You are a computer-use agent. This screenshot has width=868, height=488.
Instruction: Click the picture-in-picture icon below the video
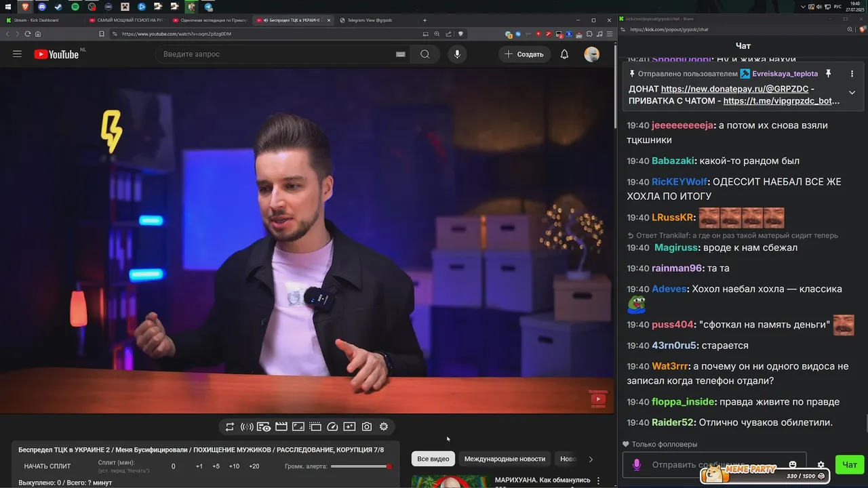(x=298, y=427)
